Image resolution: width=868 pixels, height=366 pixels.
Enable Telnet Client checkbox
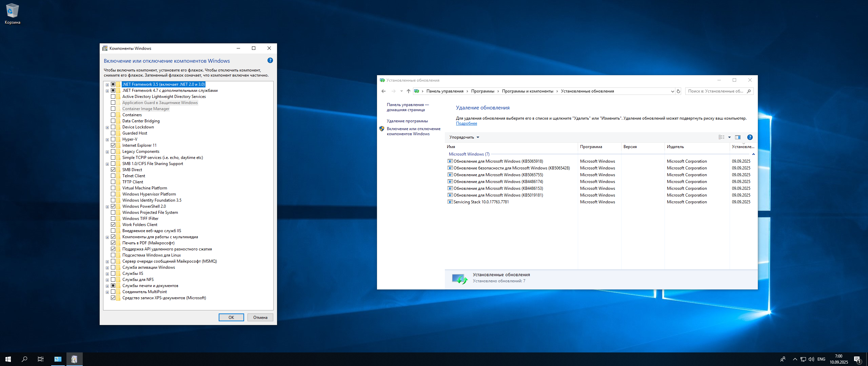click(x=113, y=176)
